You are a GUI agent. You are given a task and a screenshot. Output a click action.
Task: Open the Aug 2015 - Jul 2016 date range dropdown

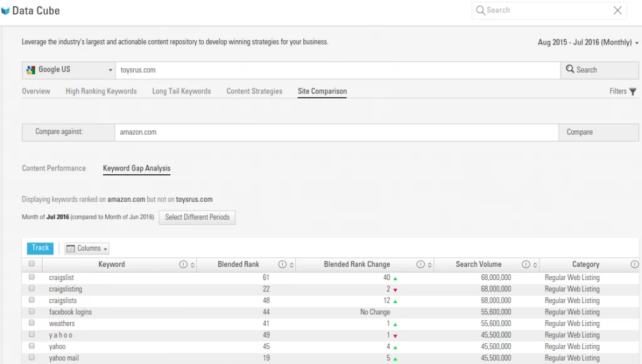point(588,42)
